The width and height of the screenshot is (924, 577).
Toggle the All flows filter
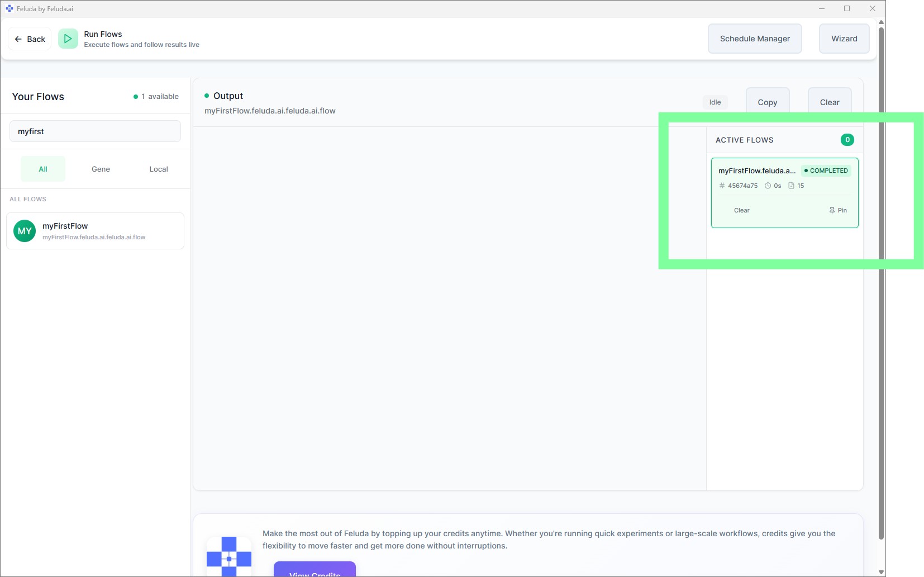(x=43, y=168)
